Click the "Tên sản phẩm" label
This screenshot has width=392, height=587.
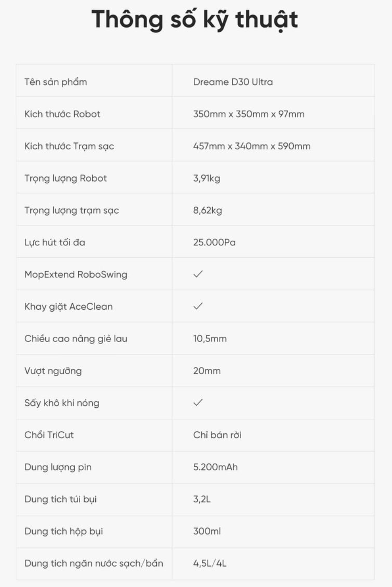click(x=56, y=82)
